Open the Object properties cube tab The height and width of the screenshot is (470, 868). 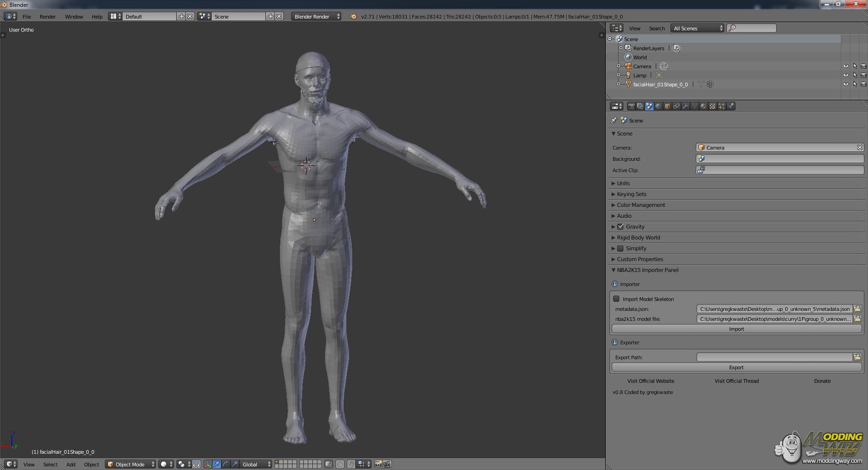[x=667, y=106]
